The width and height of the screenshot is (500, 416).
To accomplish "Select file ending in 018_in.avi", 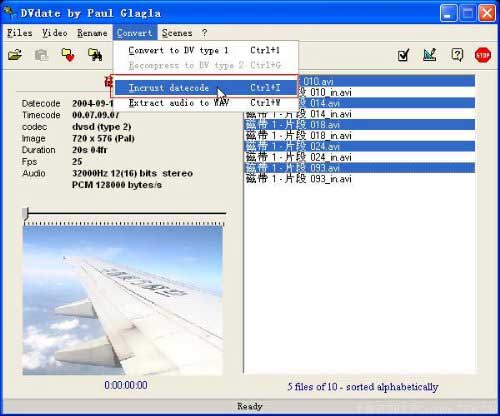I will 359,136.
